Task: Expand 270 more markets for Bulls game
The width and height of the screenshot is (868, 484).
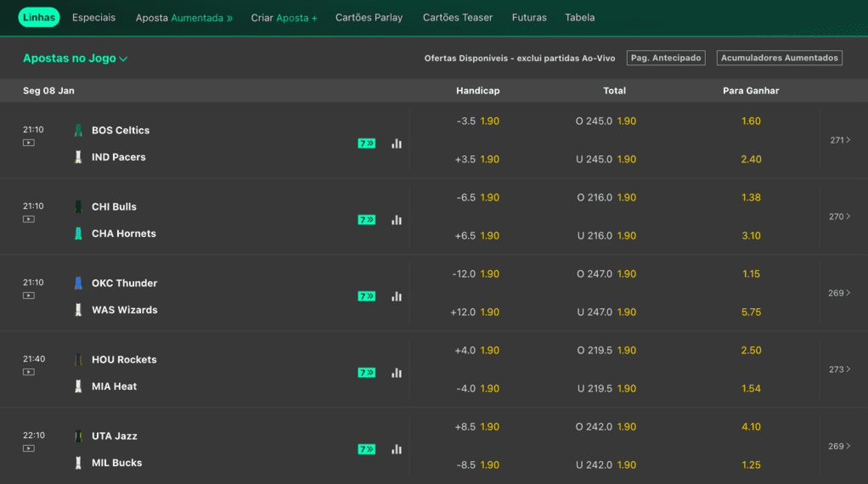Action: [x=840, y=217]
